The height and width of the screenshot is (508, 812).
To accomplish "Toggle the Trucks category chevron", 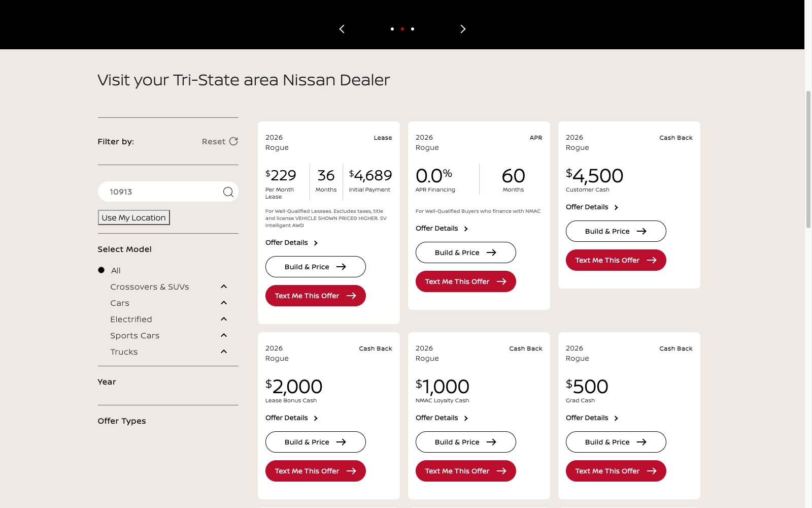I will tap(224, 352).
